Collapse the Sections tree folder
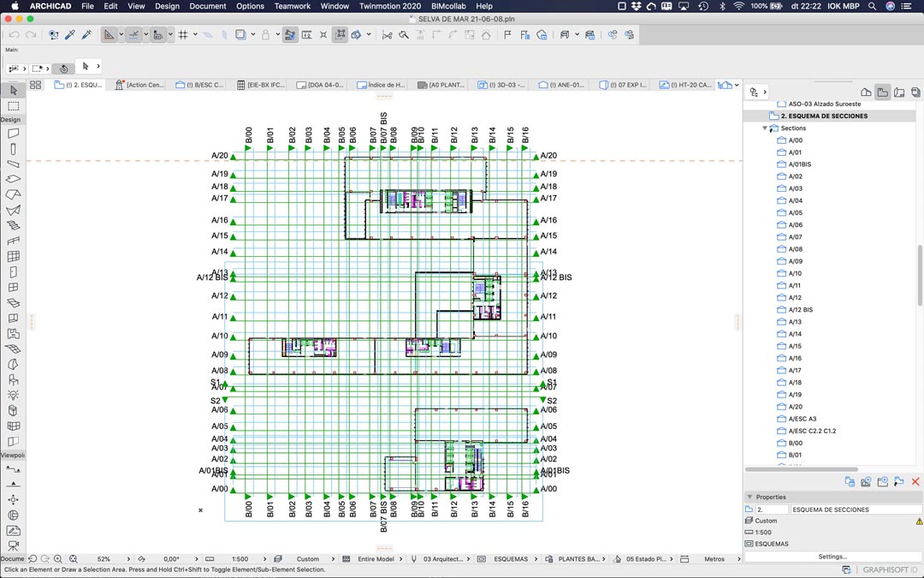The width and height of the screenshot is (924, 578). click(766, 128)
